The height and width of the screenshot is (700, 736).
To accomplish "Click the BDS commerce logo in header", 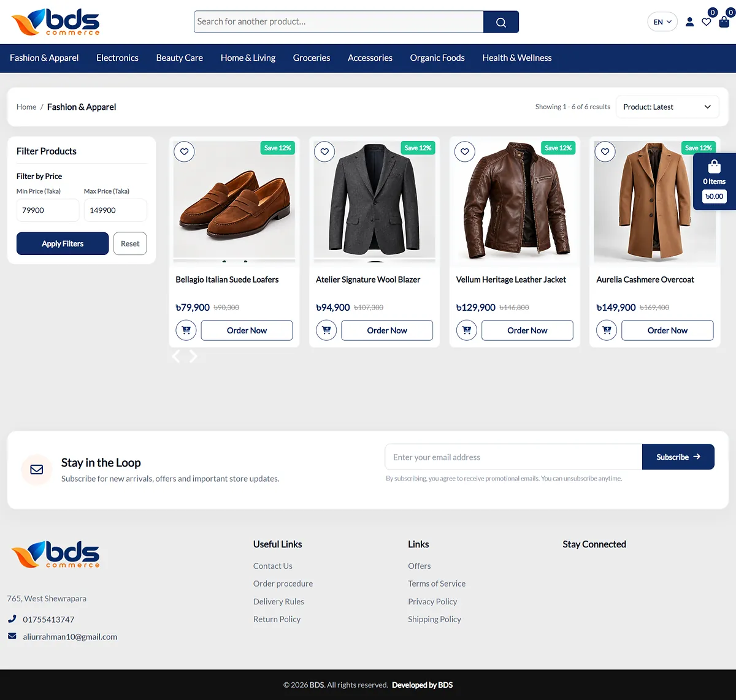I will [x=55, y=22].
